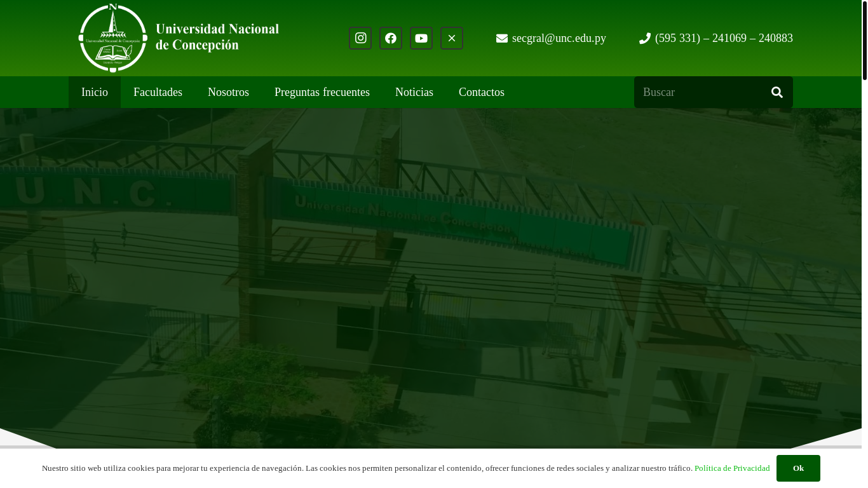Click the Universidad Nacional de Concepción logo
Screen dimensions: 868x488
(x=179, y=38)
